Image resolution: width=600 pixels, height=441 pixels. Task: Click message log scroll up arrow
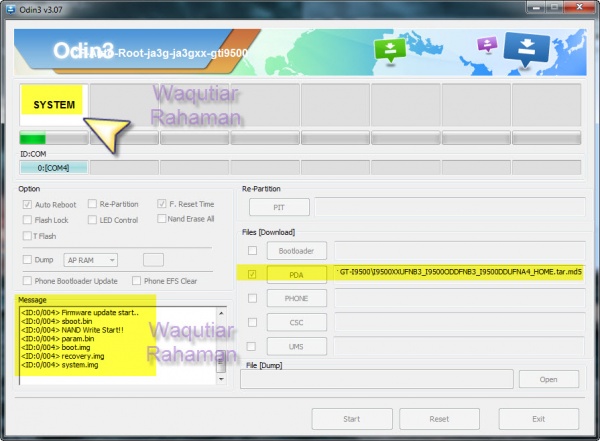click(x=221, y=313)
